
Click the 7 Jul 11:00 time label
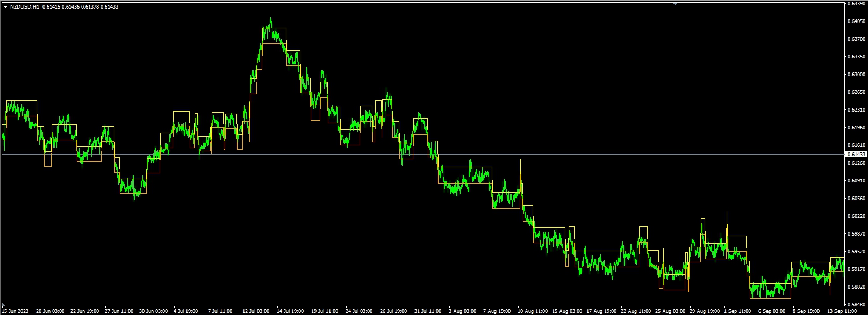(220, 311)
